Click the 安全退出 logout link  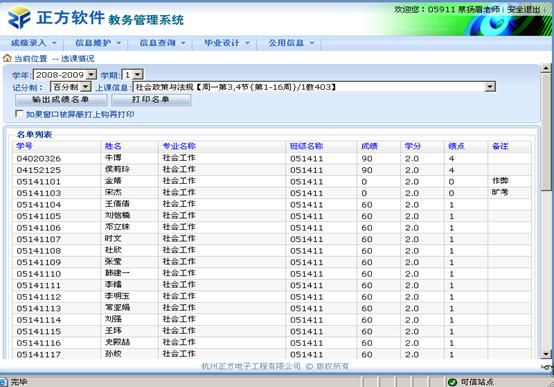pyautogui.click(x=524, y=10)
